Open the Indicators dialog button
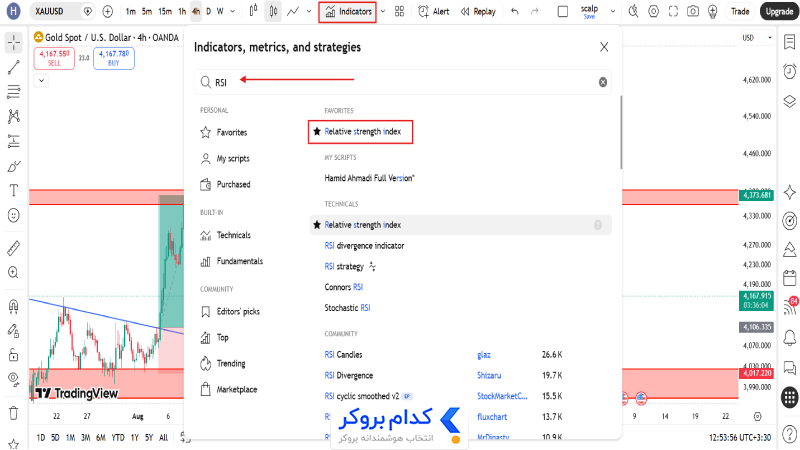Screen dimensions: 800x450 coord(347,11)
